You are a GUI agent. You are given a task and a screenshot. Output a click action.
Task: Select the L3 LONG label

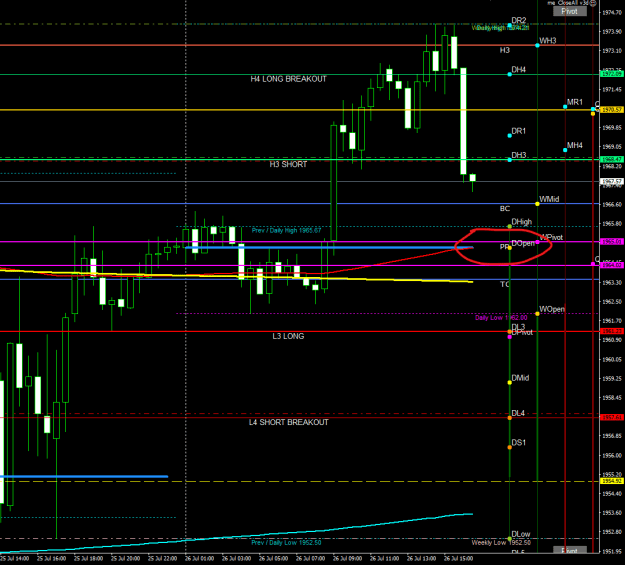coord(288,336)
